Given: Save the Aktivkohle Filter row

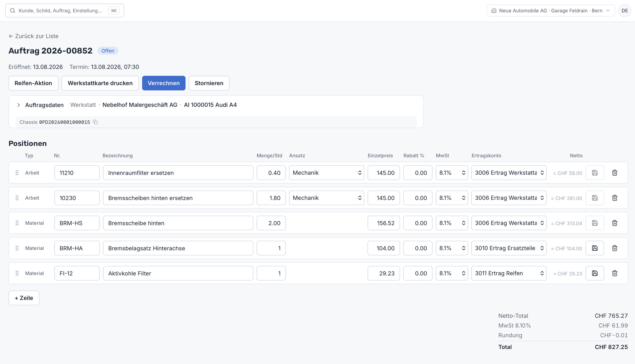Looking at the screenshot, I should click(x=595, y=273).
